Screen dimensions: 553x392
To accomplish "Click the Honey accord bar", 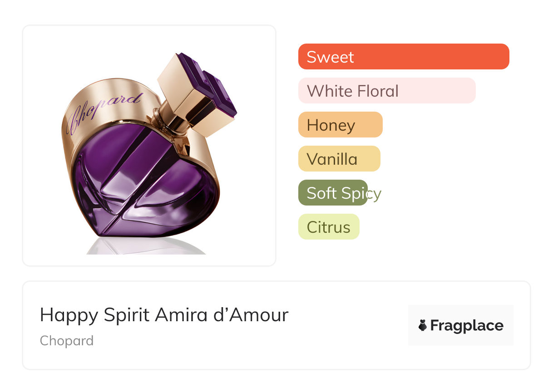I will coord(340,125).
